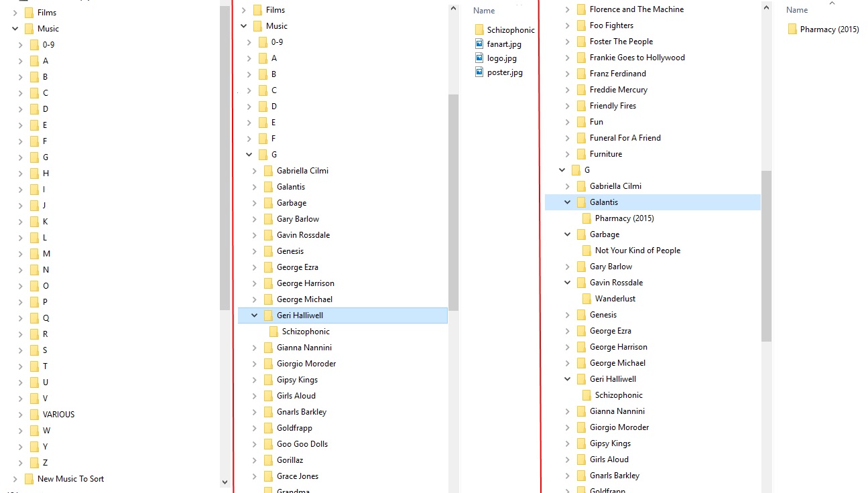Click the Fun folder icon

point(581,122)
